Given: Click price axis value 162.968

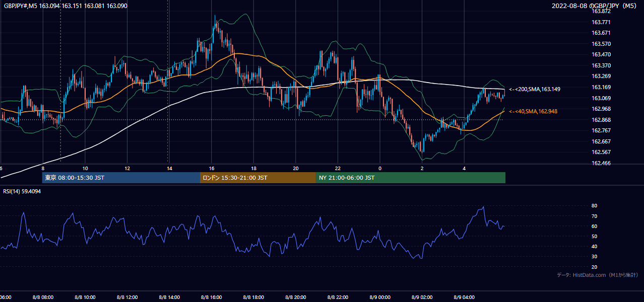Looking at the screenshot, I should click(601, 109).
